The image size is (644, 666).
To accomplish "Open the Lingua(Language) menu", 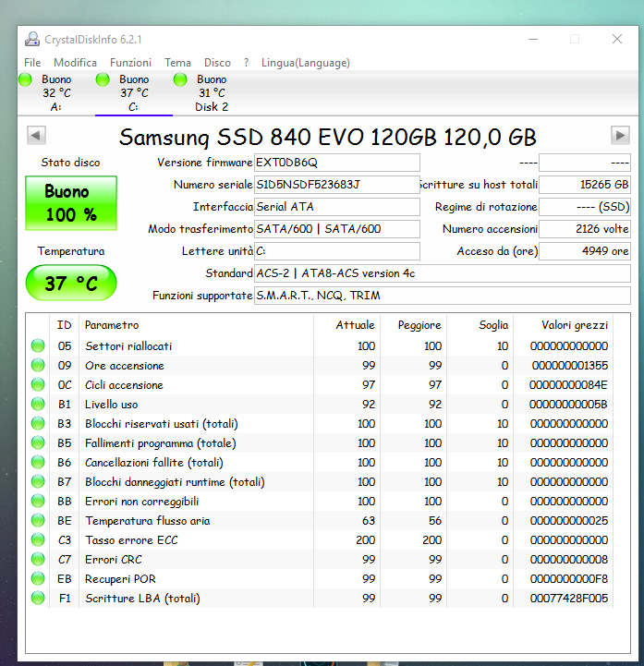I will click(x=306, y=63).
